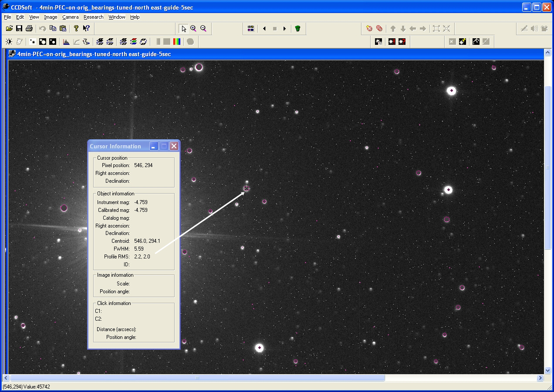Click the vertical scrollbar thumb
This screenshot has height=392, width=554.
(x=548, y=167)
